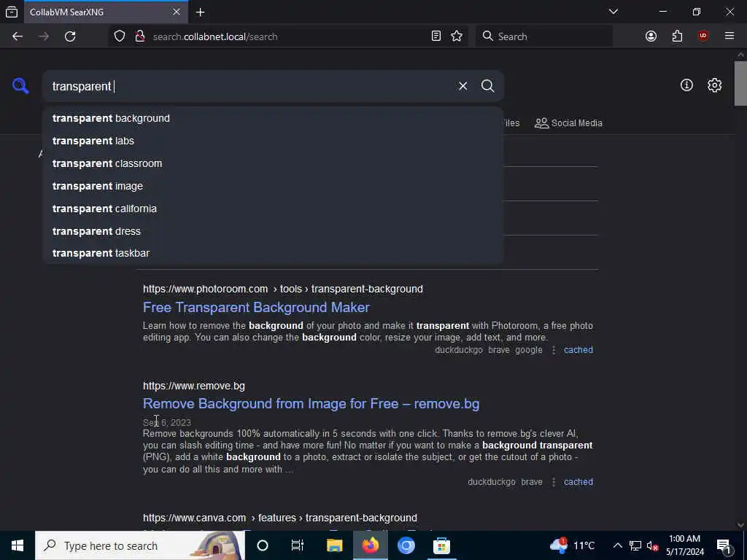The image size is (747, 560).
Task: Go back with the browser back arrow
Action: [18, 36]
